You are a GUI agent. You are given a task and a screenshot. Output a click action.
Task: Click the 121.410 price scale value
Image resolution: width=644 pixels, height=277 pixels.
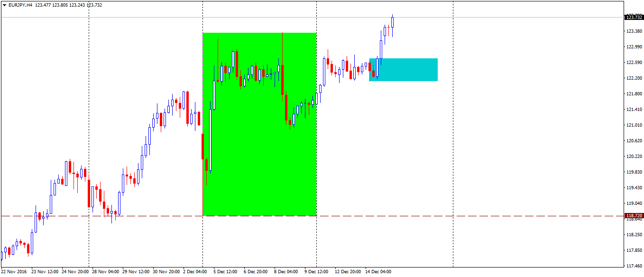[x=634, y=110]
